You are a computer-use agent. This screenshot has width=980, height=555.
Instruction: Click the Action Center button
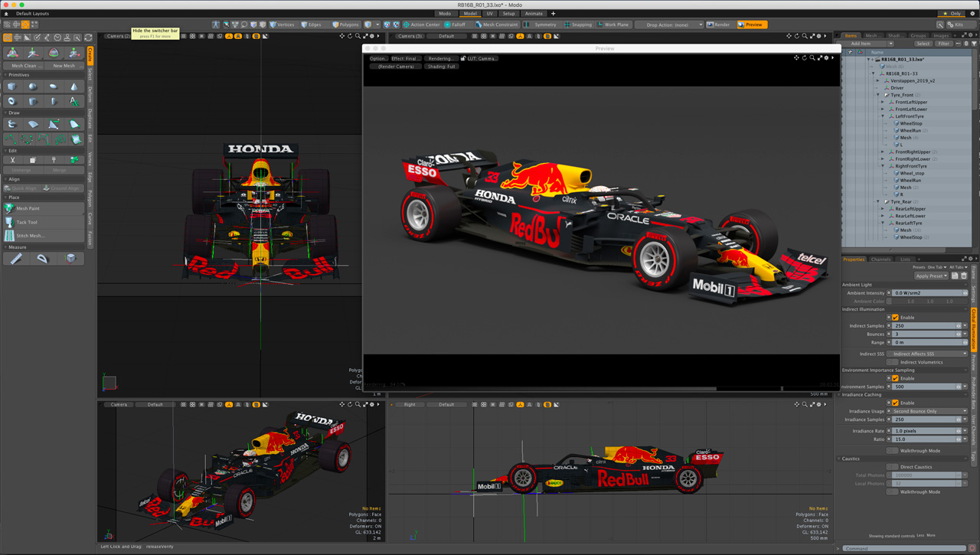422,24
